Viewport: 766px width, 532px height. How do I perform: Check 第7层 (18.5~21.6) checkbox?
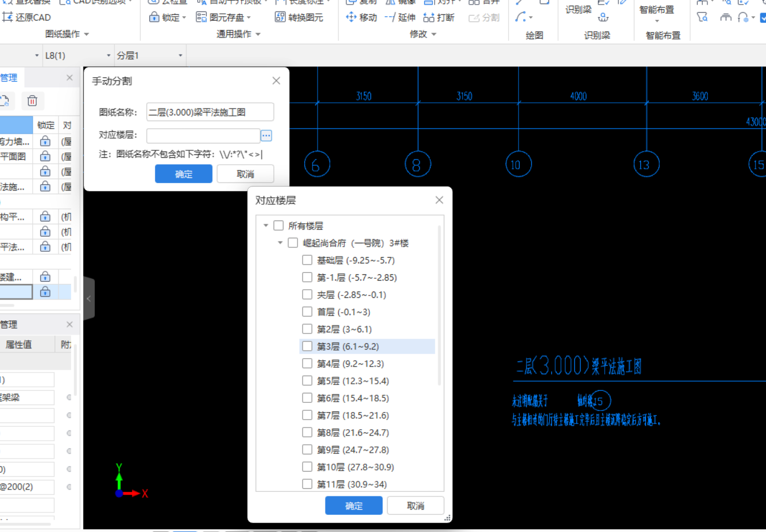pos(307,415)
